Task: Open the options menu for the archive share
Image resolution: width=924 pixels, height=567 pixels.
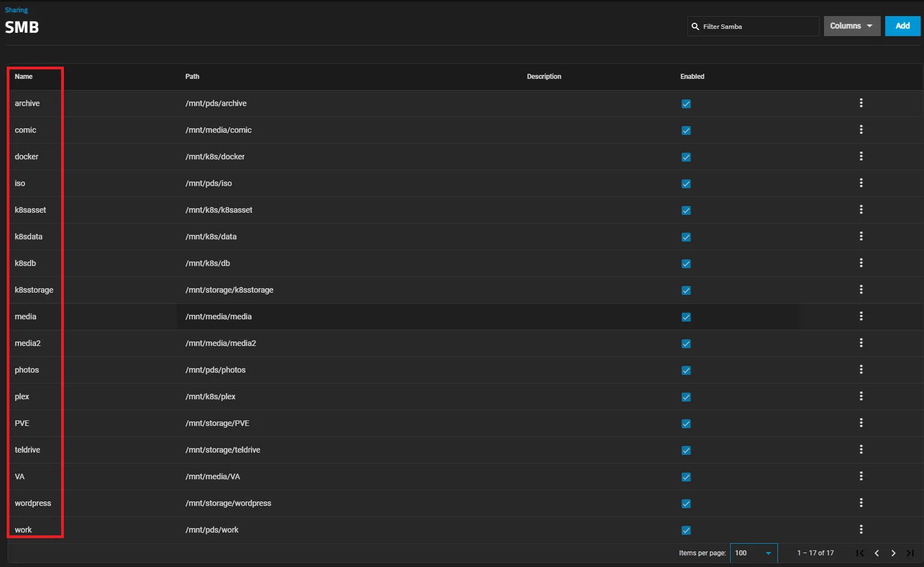Action: pos(861,103)
